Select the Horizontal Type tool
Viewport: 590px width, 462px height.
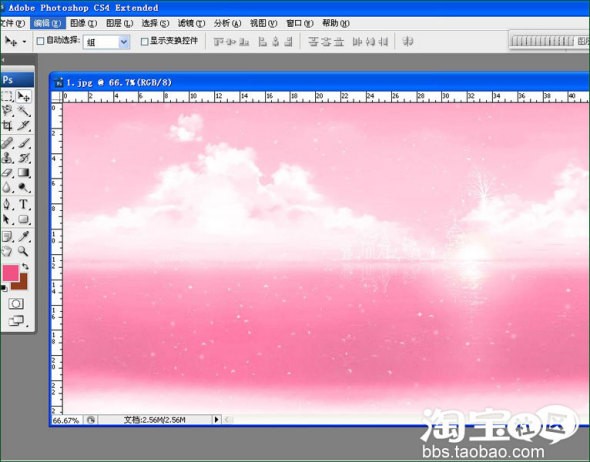click(x=23, y=204)
